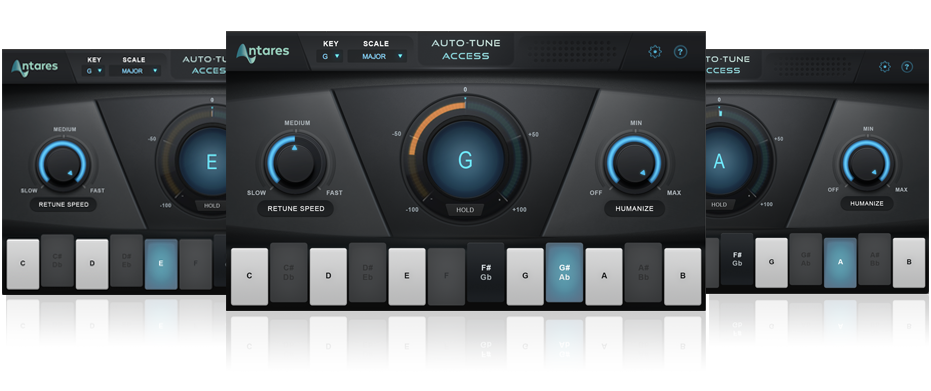Click Retune Speed knob in left window
931x391 pixels.
62,164
